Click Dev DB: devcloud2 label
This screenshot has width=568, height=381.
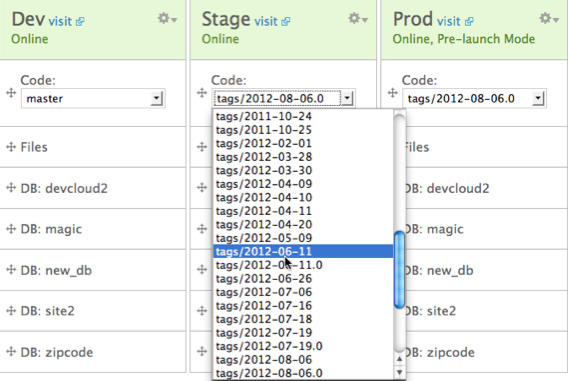tap(64, 188)
